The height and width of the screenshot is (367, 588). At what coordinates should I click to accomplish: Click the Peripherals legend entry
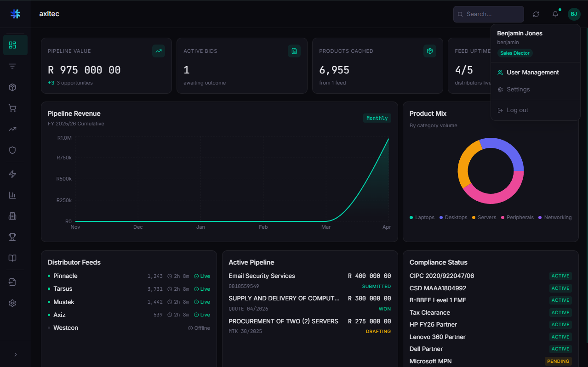tap(518, 218)
